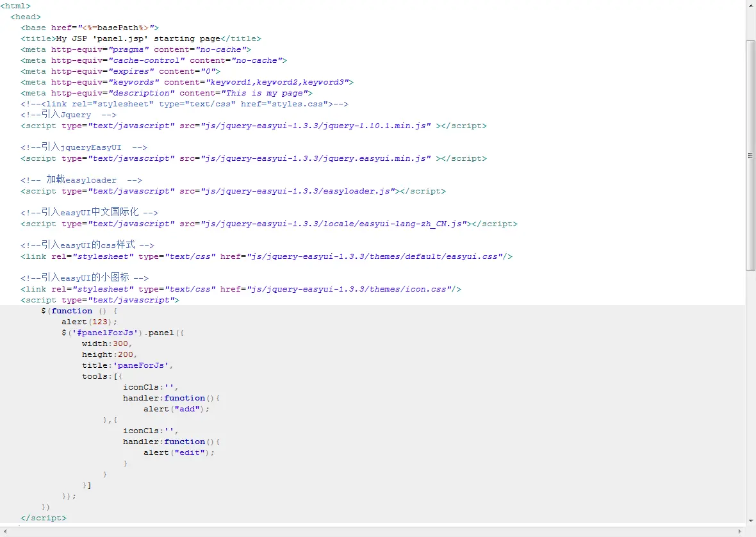
Task: Click the title:'paneForJs' property
Action: 127,365
